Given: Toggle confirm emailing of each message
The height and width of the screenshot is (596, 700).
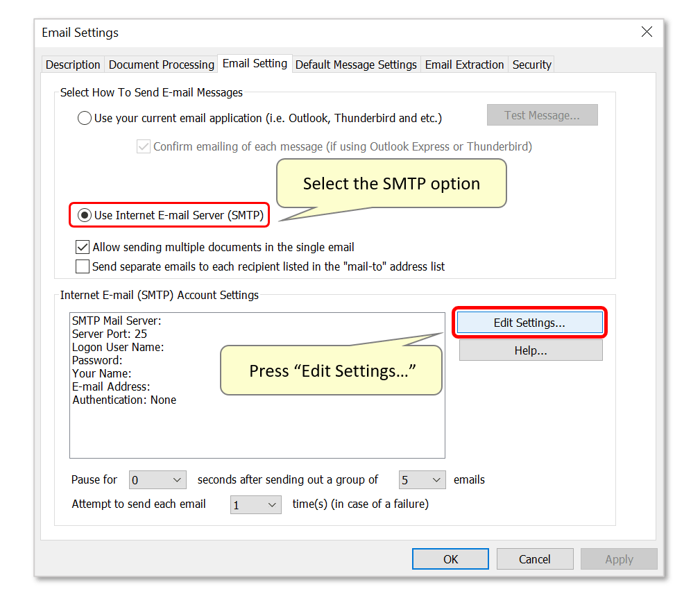Looking at the screenshot, I should 143,146.
